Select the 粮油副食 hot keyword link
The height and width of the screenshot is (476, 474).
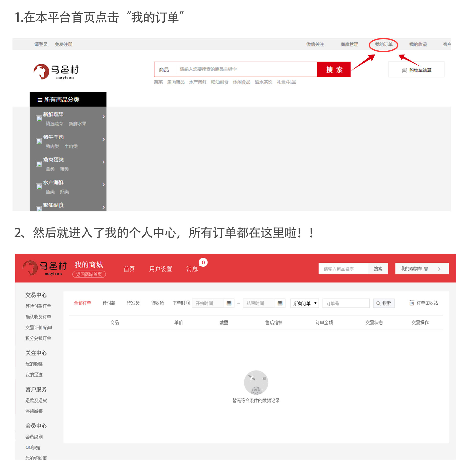(219, 82)
